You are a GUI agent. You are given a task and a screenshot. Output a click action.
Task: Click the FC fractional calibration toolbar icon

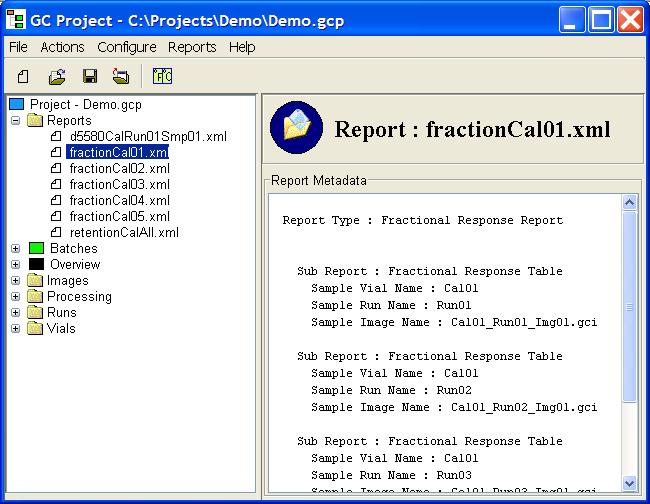point(162,76)
